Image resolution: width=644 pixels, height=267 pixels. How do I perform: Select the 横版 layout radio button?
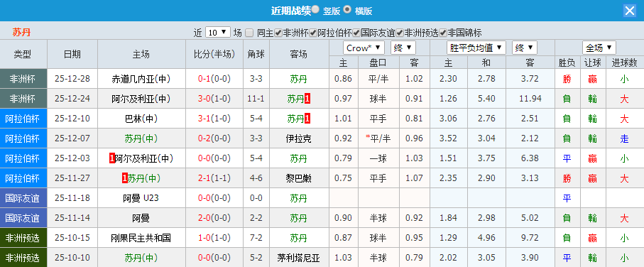(x=347, y=9)
